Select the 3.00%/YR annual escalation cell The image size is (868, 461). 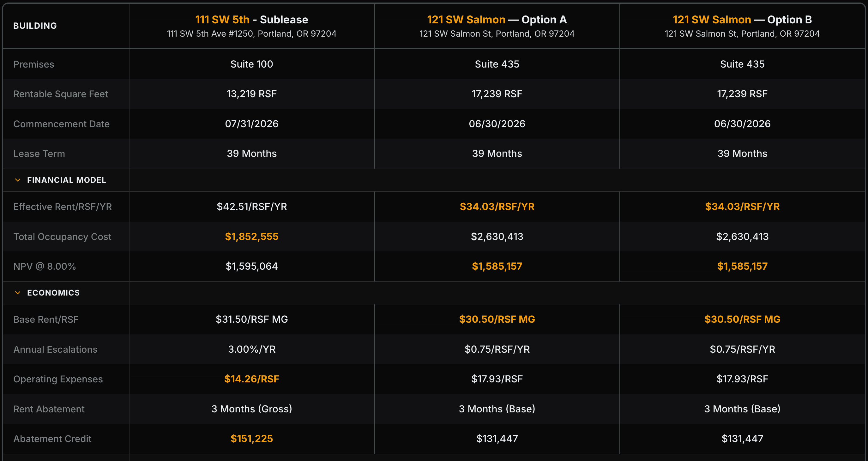[x=251, y=349]
